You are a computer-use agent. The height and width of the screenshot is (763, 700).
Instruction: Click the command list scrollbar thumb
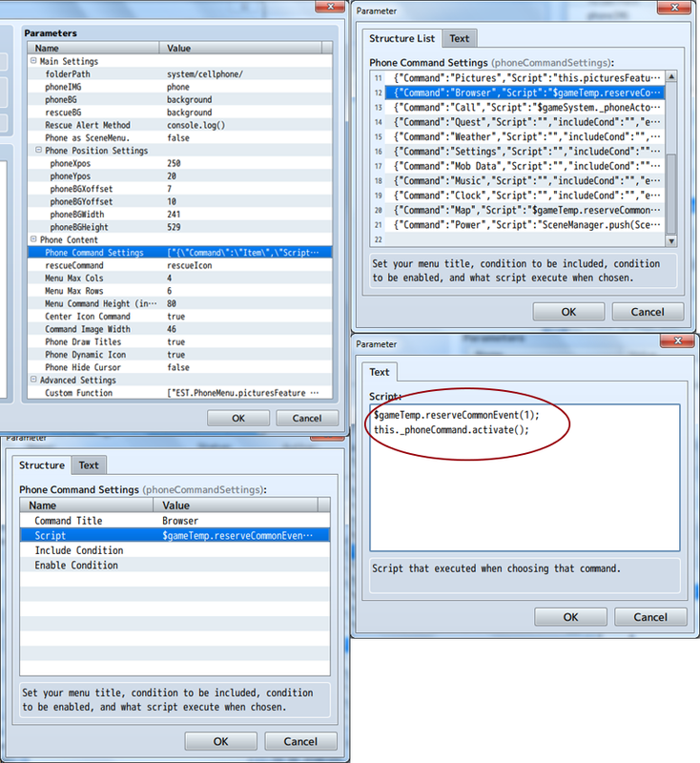[x=671, y=194]
